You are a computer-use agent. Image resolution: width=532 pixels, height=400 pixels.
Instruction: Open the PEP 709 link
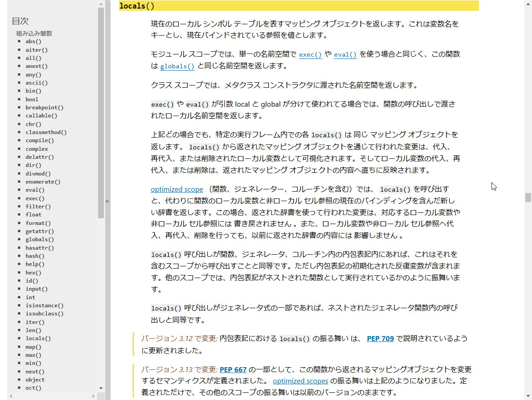[380, 338]
